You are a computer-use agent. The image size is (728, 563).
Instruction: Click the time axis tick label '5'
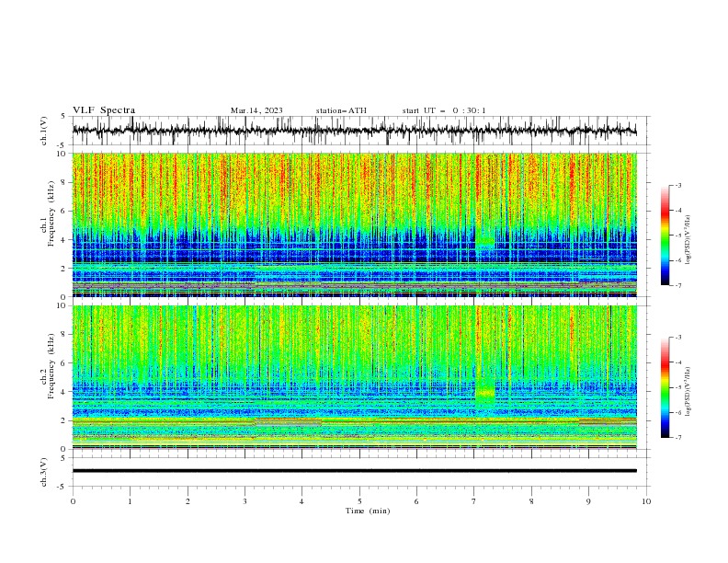pos(359,501)
